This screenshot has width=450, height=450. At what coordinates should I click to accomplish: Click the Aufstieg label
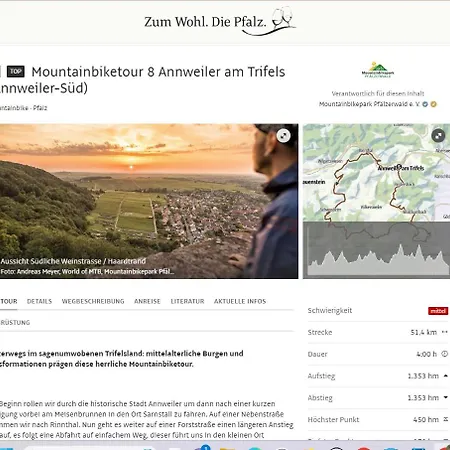[x=321, y=376]
